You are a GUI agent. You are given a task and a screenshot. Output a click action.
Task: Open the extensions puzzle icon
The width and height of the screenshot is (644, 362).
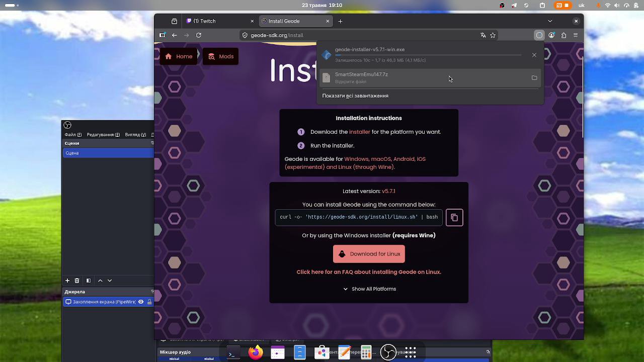point(563,35)
